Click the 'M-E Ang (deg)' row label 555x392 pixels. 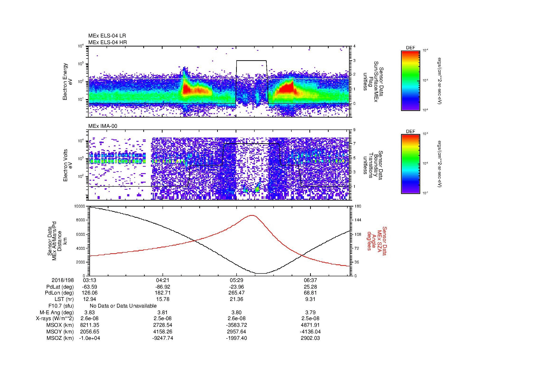57,312
